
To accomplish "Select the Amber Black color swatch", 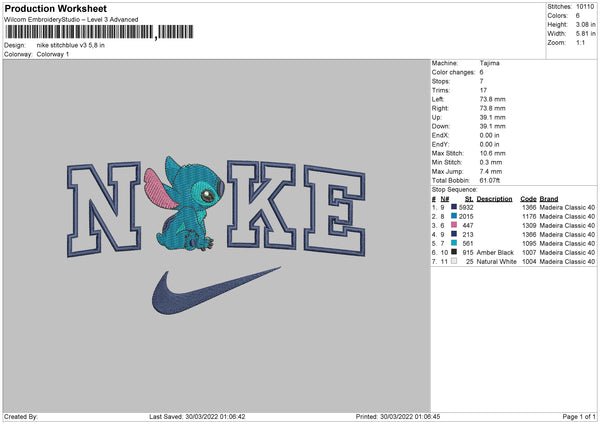I will (454, 252).
